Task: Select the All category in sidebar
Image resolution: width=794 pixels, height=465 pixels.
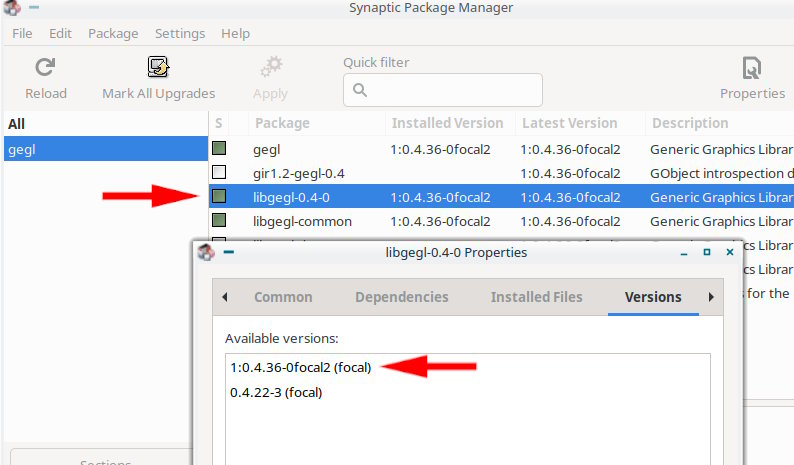Action: point(17,124)
